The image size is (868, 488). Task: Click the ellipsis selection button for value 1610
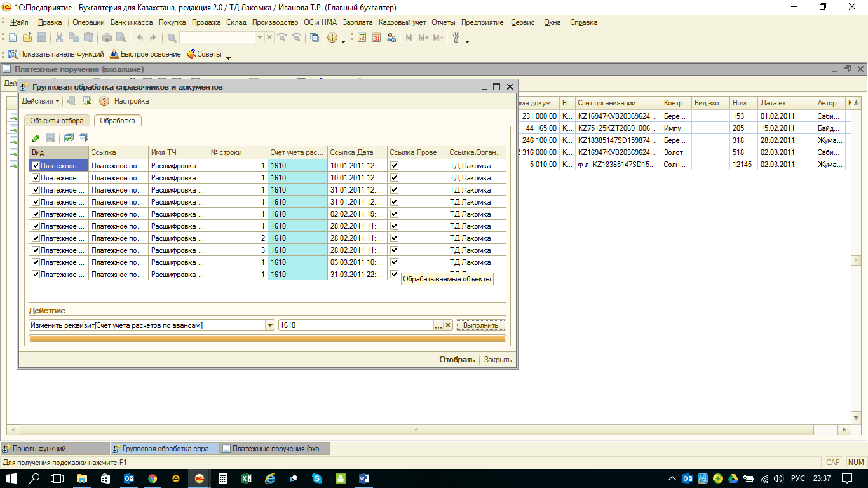point(438,325)
